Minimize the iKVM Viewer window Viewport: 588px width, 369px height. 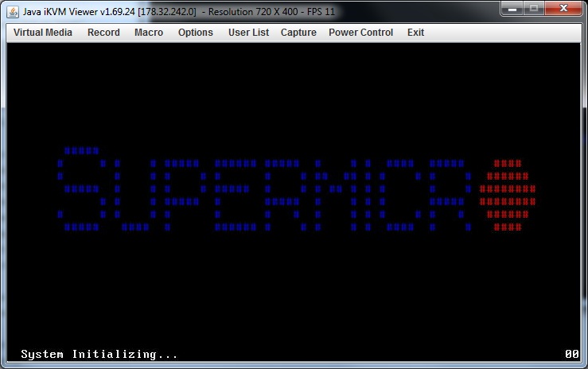(x=512, y=8)
